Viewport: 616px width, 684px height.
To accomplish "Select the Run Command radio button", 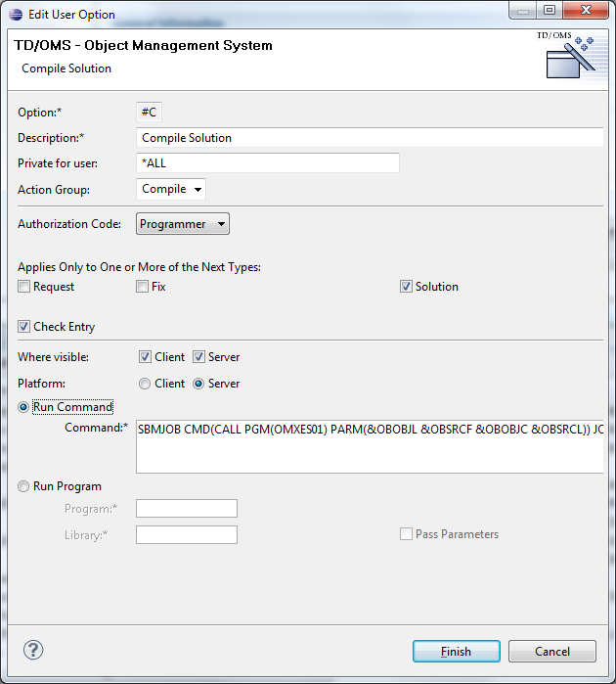I will point(24,407).
